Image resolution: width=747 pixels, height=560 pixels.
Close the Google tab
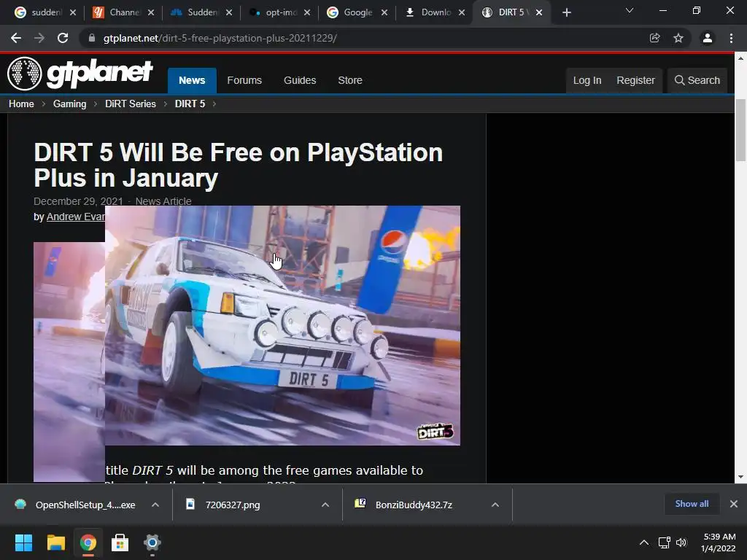pos(384,13)
